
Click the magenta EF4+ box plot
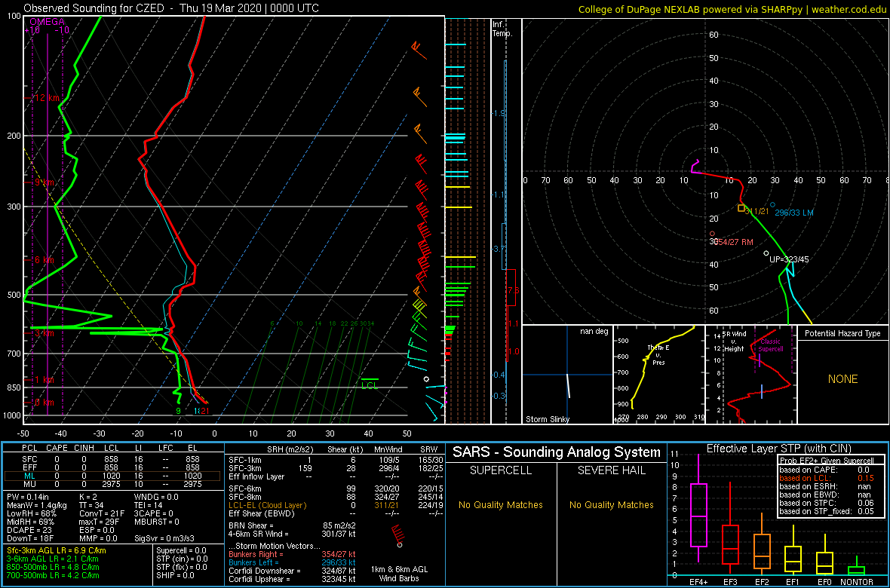pyautogui.click(x=698, y=508)
